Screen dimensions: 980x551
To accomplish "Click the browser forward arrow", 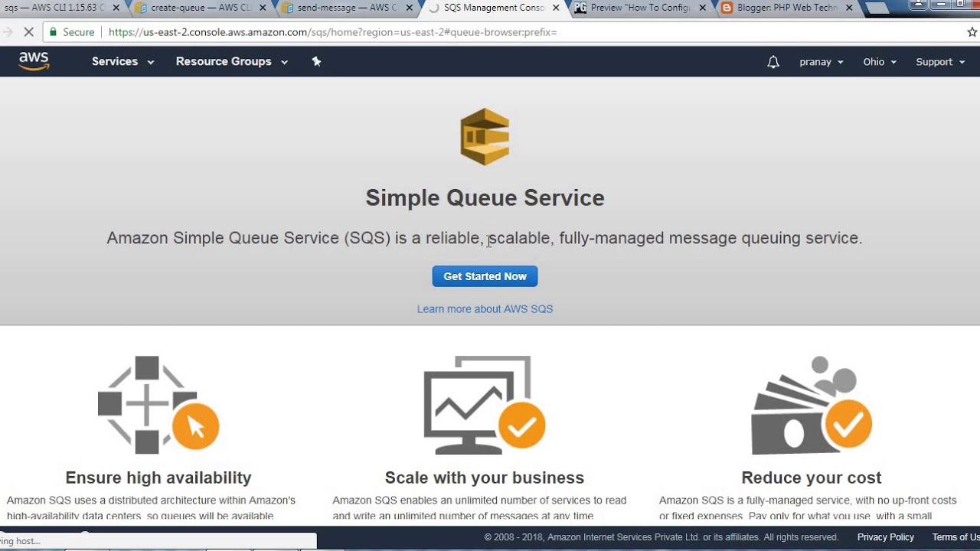I will point(8,32).
